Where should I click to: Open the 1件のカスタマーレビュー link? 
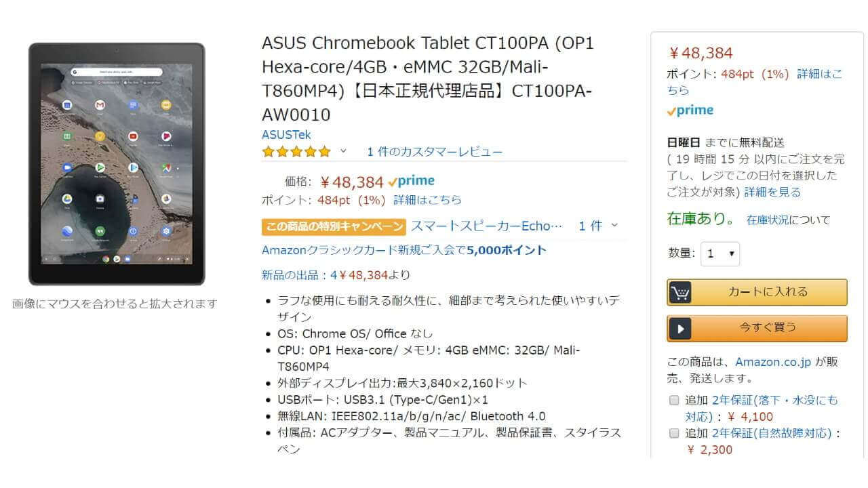[435, 152]
